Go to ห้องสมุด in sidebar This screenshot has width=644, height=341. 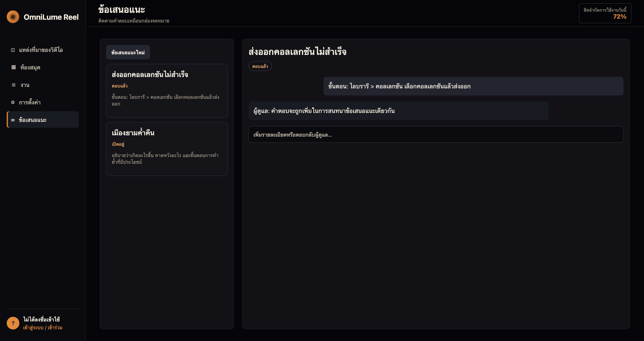tap(43, 67)
